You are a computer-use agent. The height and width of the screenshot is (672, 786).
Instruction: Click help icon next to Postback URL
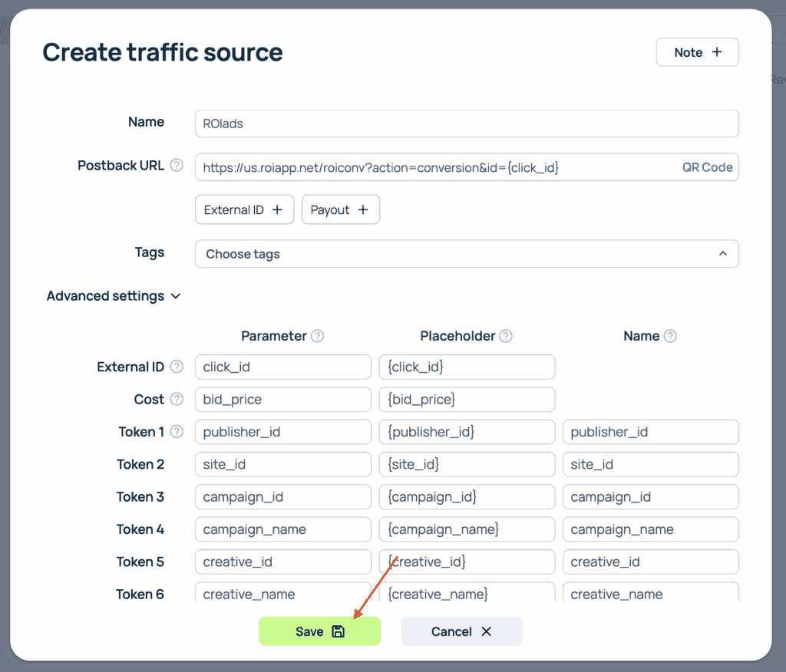pyautogui.click(x=177, y=166)
